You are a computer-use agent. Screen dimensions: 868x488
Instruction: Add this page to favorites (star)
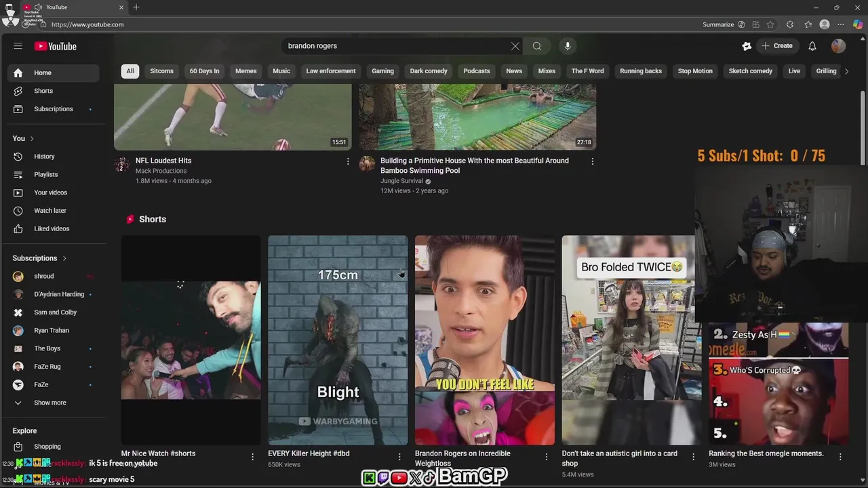770,24
